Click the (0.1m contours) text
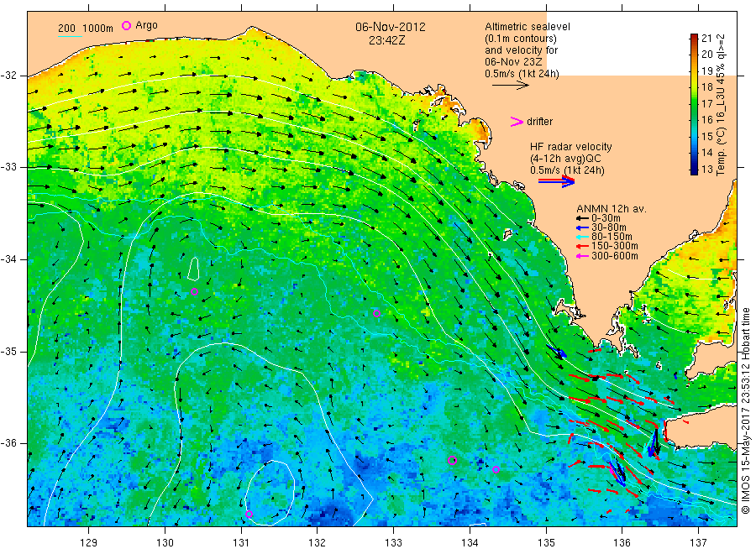 [520, 39]
